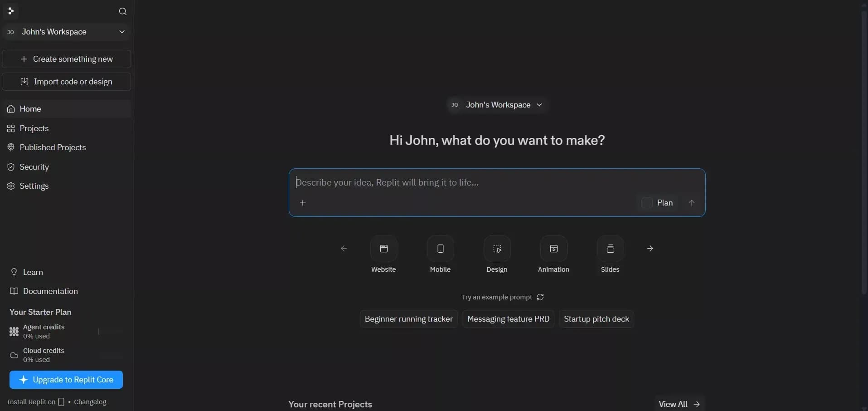Click Upgrade to Replit Core button
Viewport: 868px width, 411px height.
(66, 380)
